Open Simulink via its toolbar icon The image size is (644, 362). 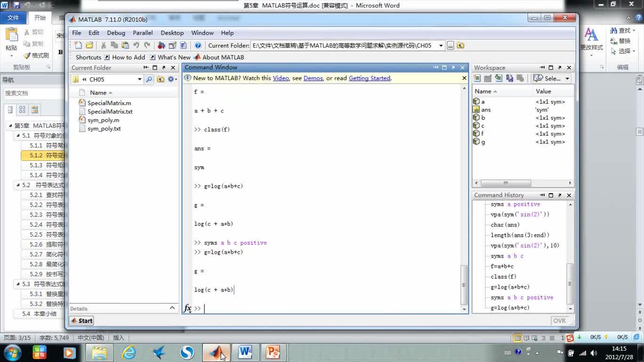[x=161, y=46]
